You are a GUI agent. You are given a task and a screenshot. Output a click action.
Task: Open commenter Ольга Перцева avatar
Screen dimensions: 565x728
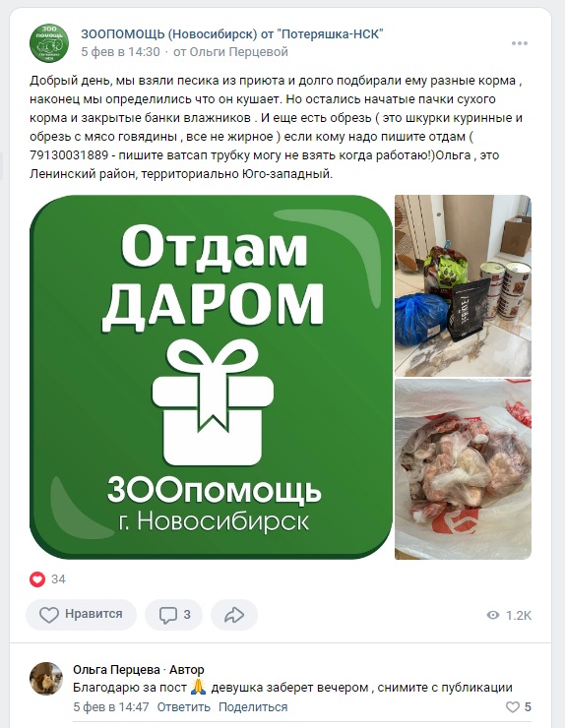(x=46, y=679)
